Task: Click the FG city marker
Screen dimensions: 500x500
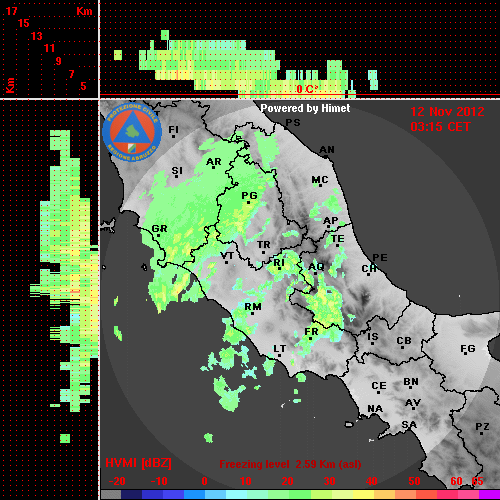Action: point(468,350)
